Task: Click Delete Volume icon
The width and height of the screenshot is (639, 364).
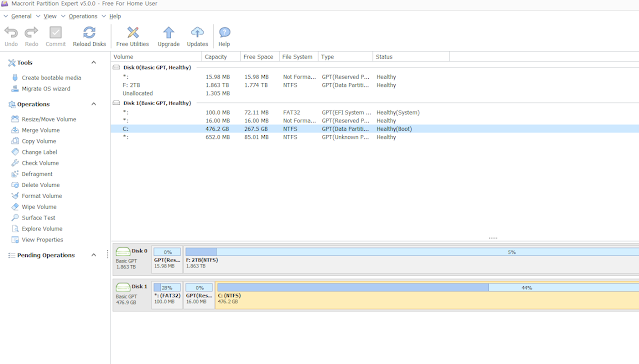Action: click(x=15, y=185)
